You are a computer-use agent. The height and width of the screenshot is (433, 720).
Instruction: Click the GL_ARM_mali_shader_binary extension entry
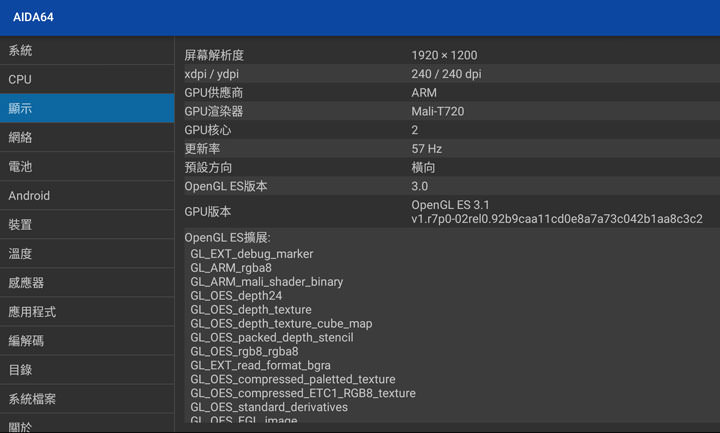267,282
